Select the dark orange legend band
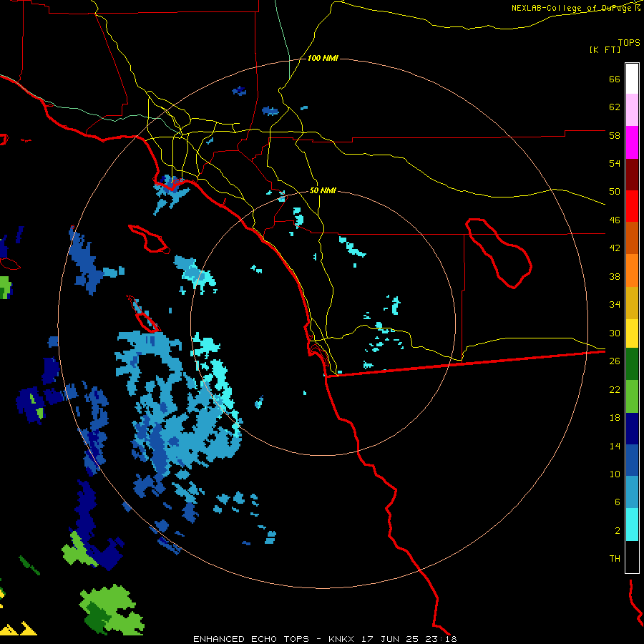644x644 pixels. point(632,238)
